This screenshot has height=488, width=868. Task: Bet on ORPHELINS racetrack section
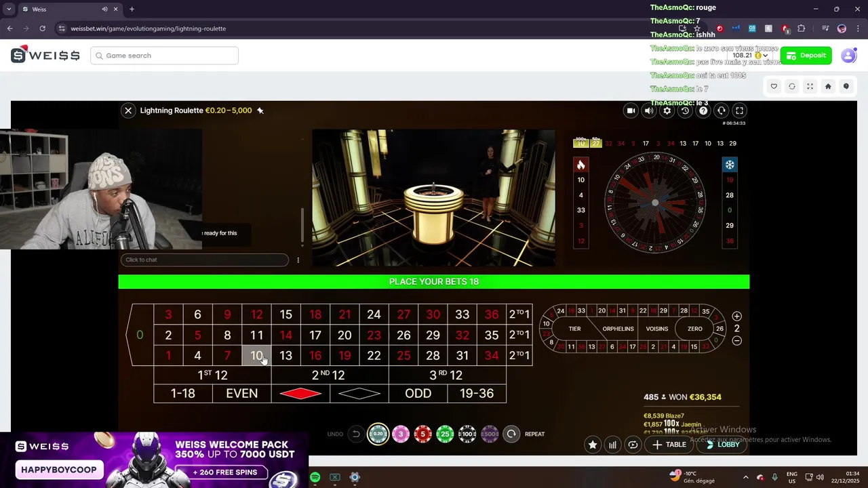618,329
